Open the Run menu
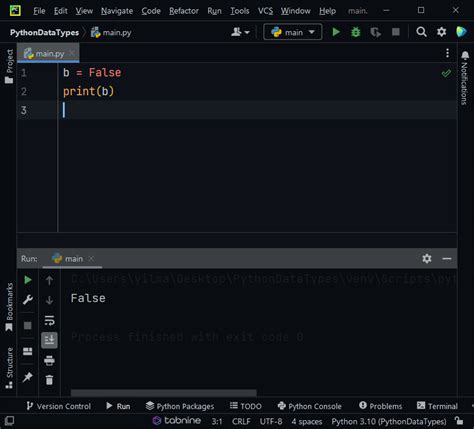 pos(214,11)
